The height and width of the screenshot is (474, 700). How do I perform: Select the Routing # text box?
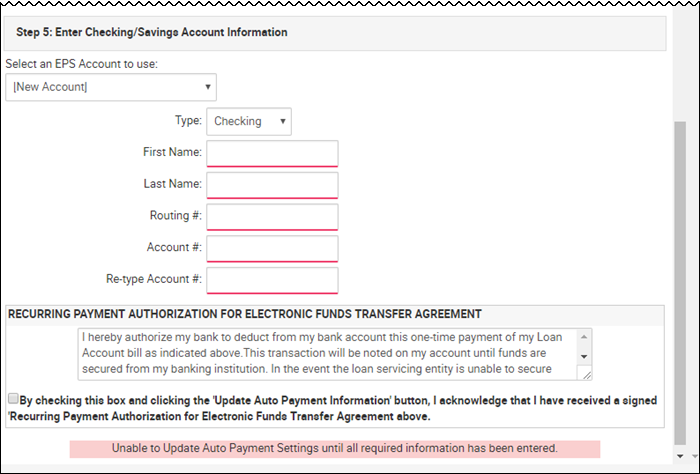272,217
